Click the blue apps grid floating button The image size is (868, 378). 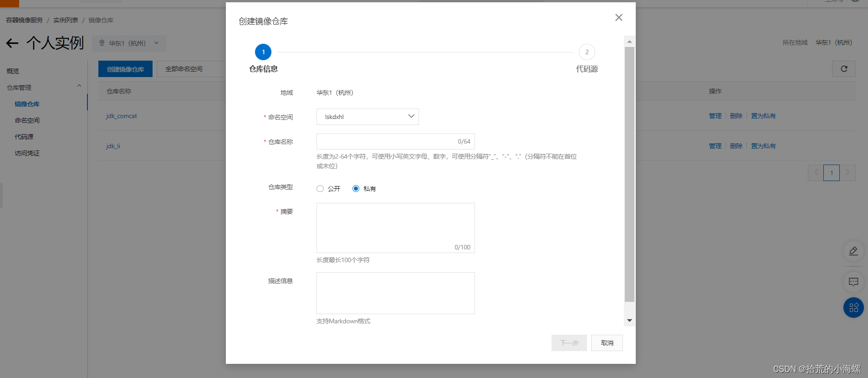(853, 308)
